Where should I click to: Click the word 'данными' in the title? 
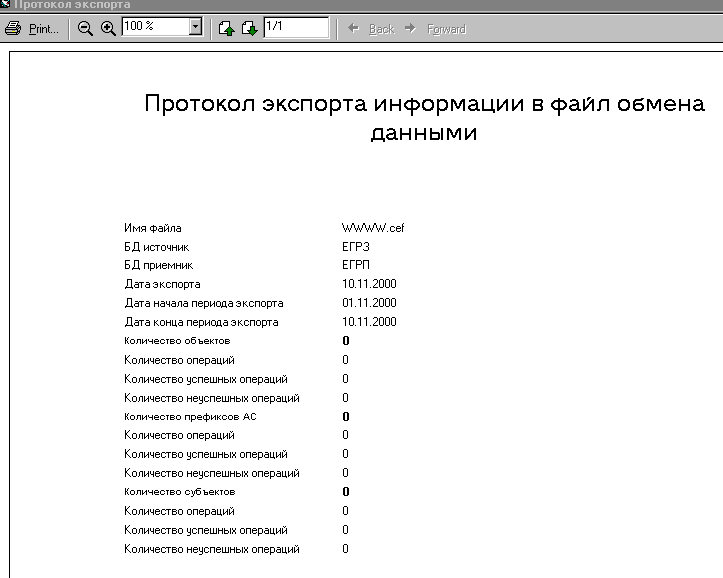coord(424,133)
